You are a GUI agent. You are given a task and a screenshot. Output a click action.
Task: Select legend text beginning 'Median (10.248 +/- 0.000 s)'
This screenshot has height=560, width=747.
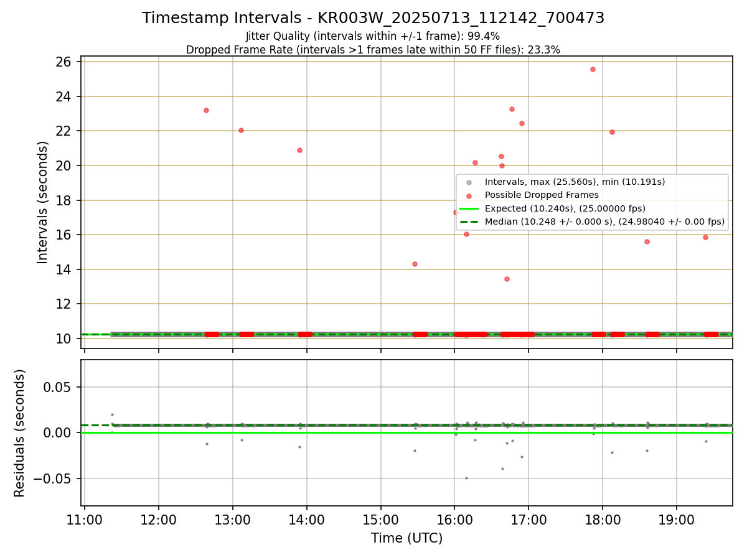point(604,222)
